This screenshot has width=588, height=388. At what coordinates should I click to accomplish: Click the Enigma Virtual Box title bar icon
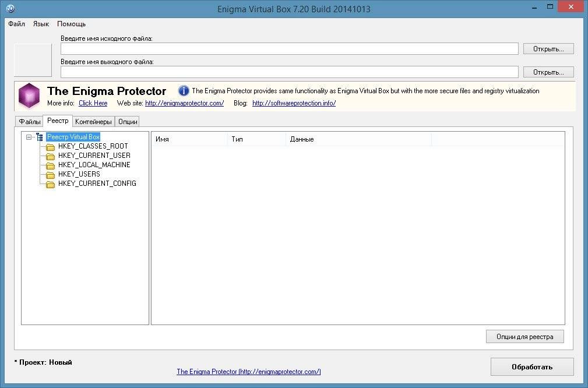click(10, 8)
